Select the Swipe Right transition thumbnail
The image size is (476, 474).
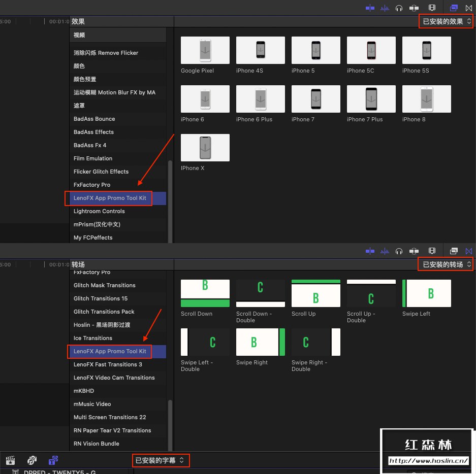(x=261, y=342)
